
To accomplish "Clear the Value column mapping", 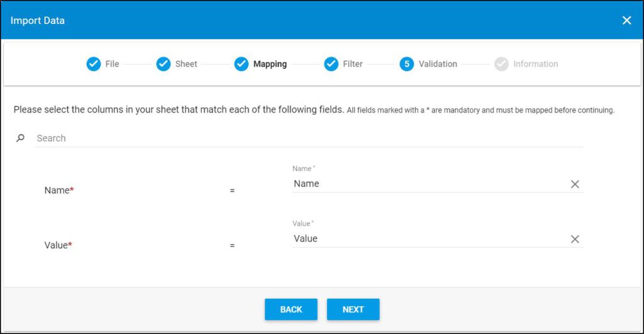I will [575, 239].
